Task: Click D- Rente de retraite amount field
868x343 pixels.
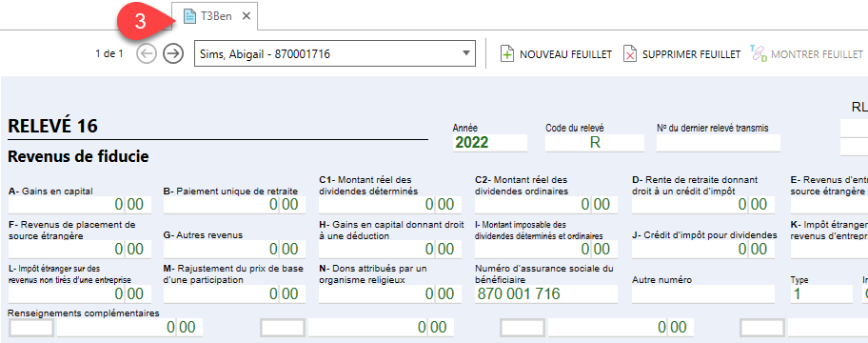Action: click(x=703, y=205)
